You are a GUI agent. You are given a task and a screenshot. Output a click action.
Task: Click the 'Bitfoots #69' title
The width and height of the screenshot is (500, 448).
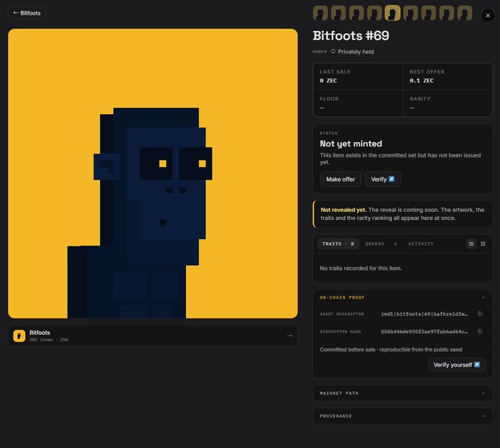tap(351, 36)
